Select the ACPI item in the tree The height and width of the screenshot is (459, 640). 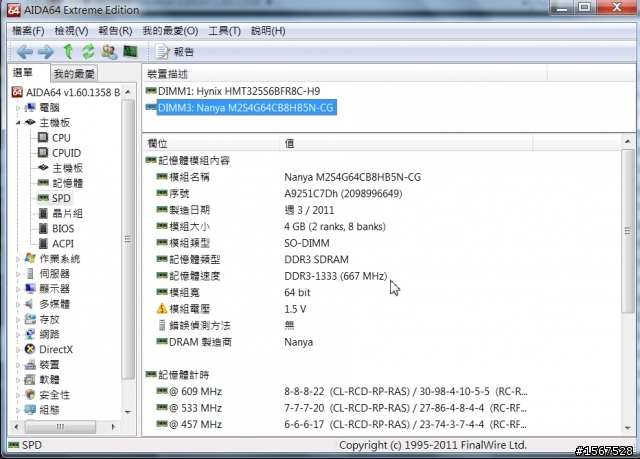pos(63,244)
